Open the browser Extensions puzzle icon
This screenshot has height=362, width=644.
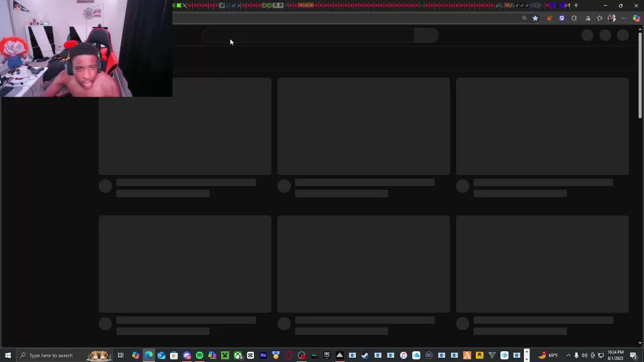tap(574, 18)
